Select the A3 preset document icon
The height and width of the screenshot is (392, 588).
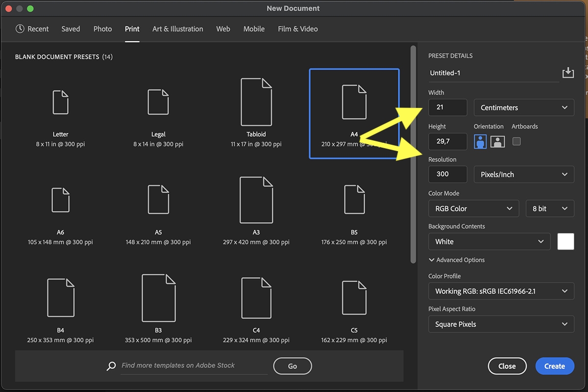coord(256,200)
